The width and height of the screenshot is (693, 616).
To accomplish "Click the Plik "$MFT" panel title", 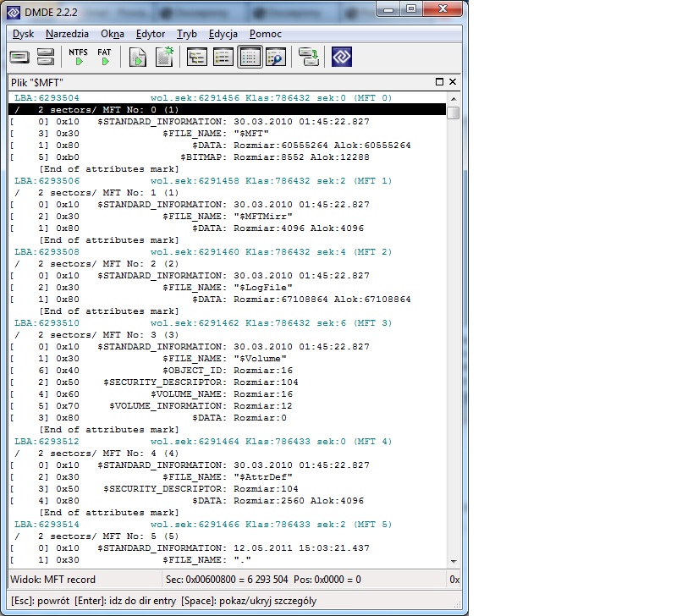I will [37, 83].
